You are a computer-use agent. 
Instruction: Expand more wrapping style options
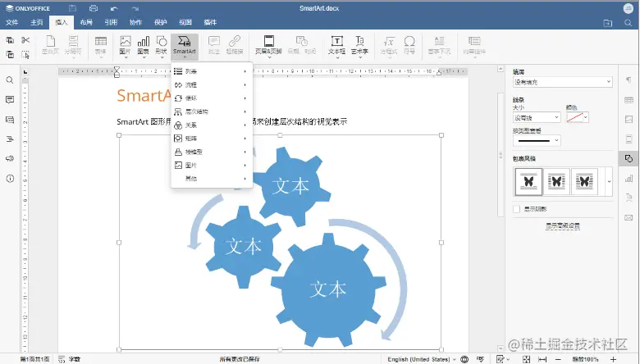[x=609, y=181]
